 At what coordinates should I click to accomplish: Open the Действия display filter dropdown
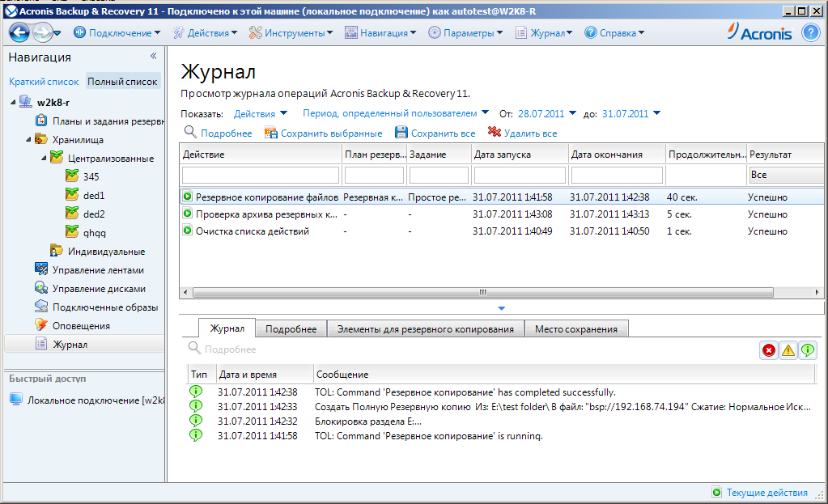point(261,113)
